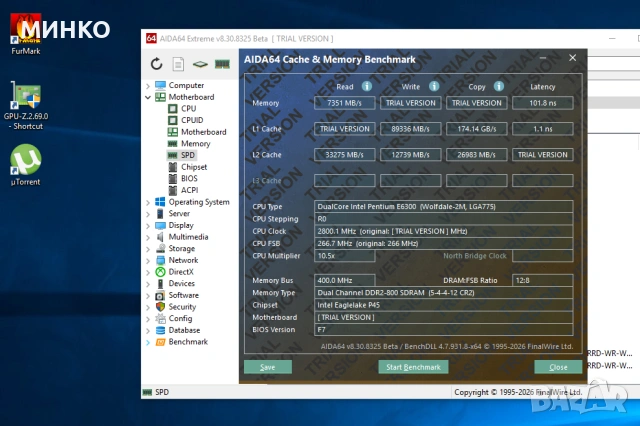The image size is (640, 426).
Task: Click L1 Cache Write 89336 MB/s value
Action: (x=411, y=129)
